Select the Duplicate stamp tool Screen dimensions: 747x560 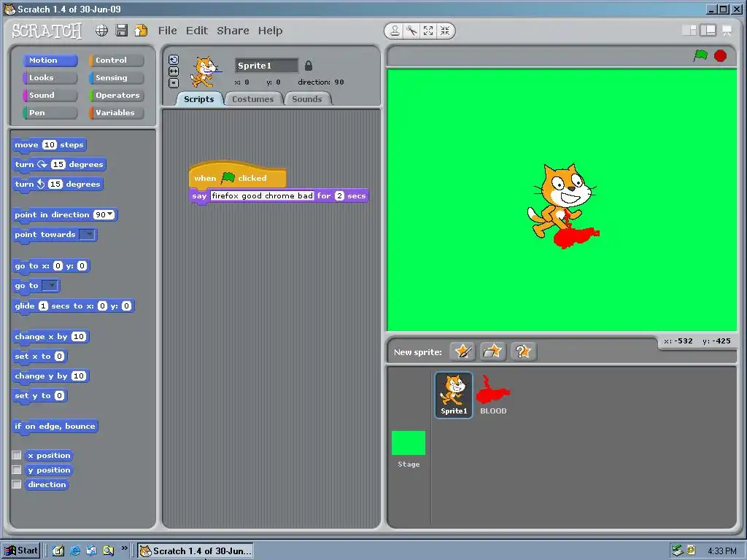tap(395, 31)
